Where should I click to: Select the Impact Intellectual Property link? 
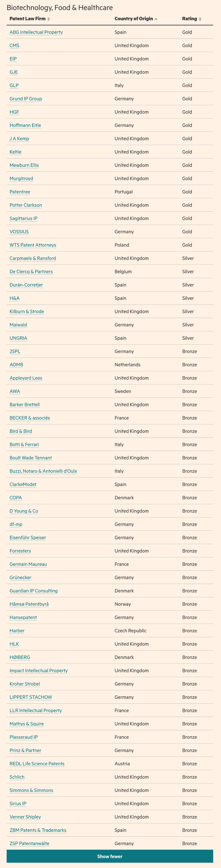pos(38,670)
